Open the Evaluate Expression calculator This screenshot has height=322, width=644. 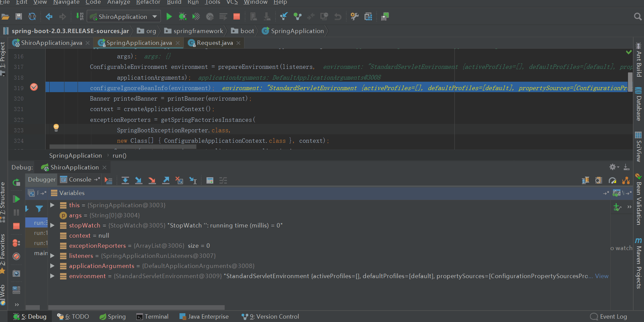[209, 180]
